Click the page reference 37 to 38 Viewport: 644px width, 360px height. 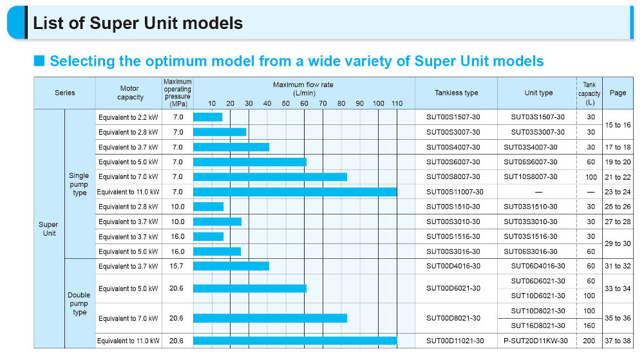click(618, 341)
